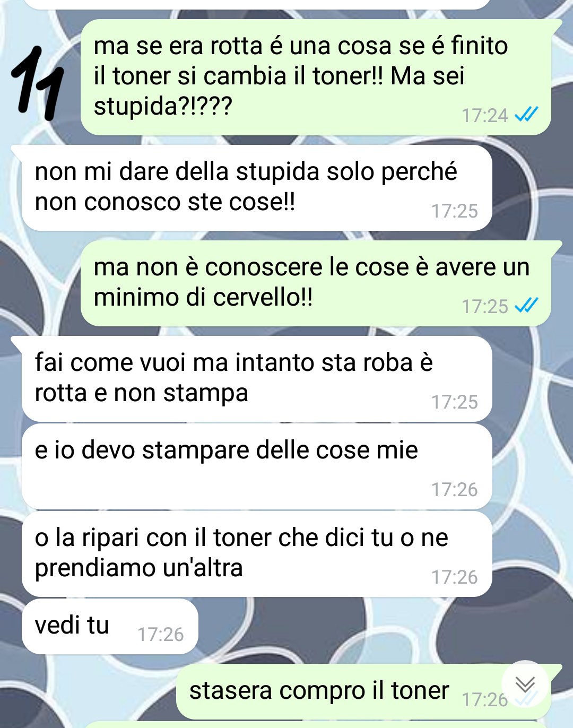Click the handwritten 11 annotation
The height and width of the screenshot is (728, 573).
pyautogui.click(x=38, y=83)
